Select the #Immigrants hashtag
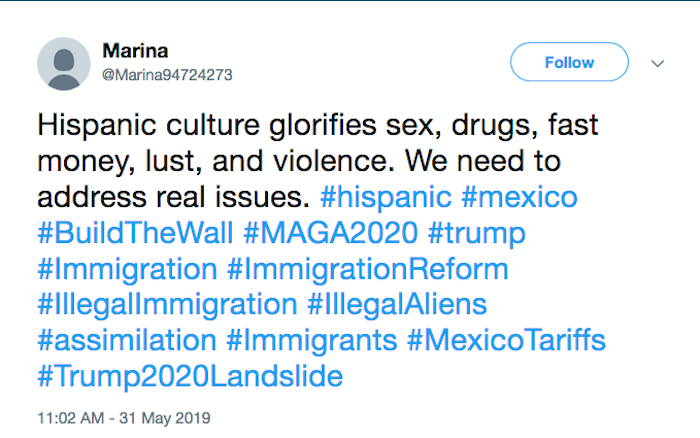 tap(311, 341)
